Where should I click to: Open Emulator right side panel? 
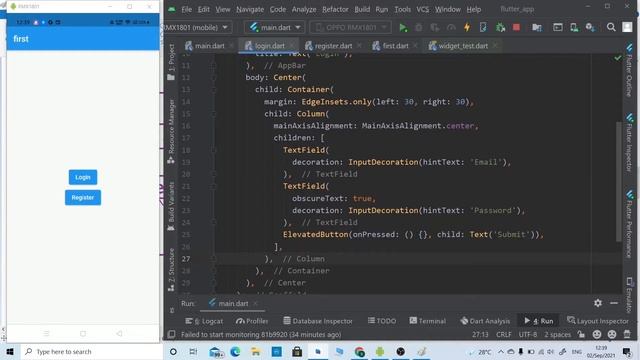[x=629, y=295]
